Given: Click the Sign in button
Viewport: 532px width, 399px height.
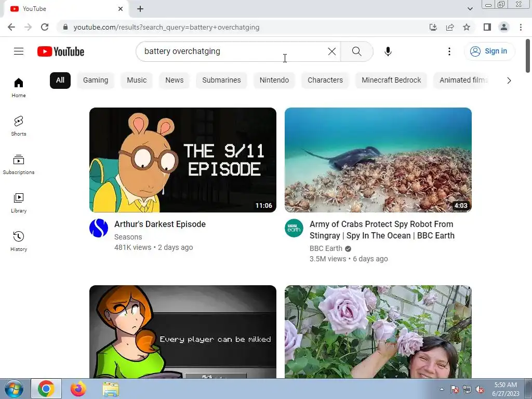Looking at the screenshot, I should tap(489, 51).
